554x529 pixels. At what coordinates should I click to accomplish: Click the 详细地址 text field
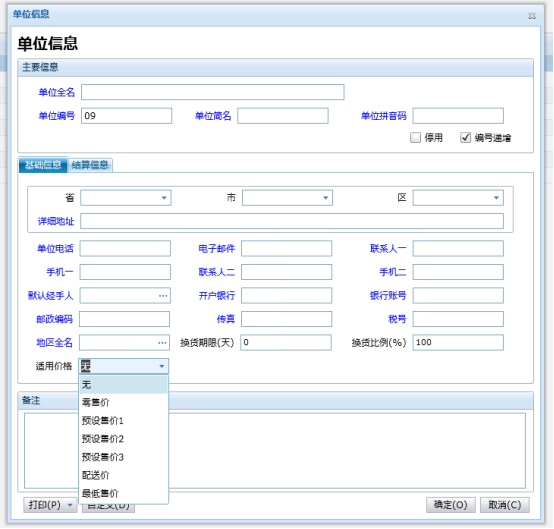pyautogui.click(x=292, y=221)
